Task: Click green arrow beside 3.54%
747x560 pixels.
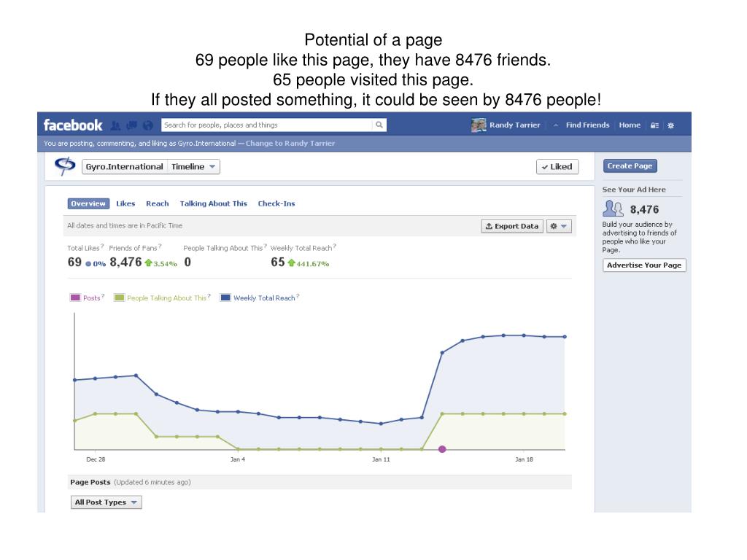Action: click(x=148, y=262)
